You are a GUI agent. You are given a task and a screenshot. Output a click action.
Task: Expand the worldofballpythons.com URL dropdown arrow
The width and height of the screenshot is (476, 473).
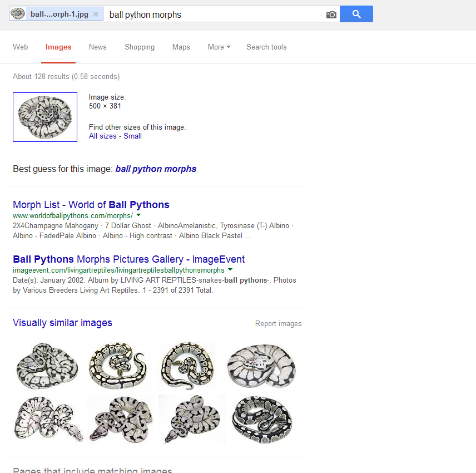coord(138,215)
